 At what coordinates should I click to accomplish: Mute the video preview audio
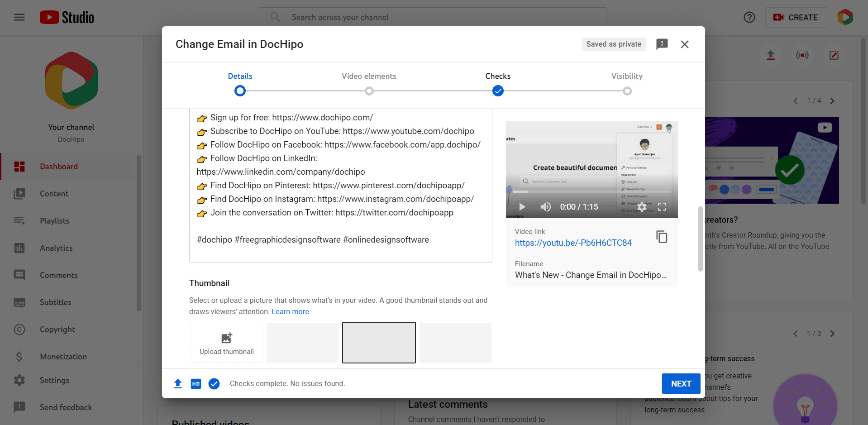(x=545, y=207)
